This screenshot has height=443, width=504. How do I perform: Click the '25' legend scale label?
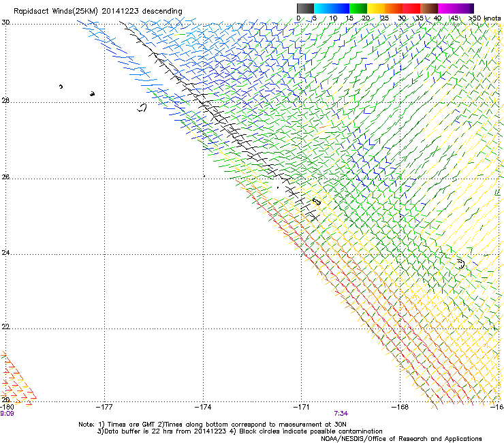(385, 18)
